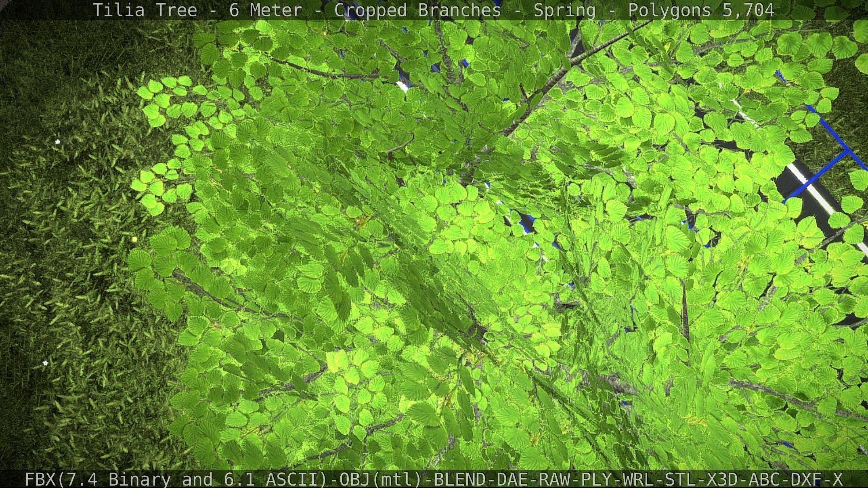The width and height of the screenshot is (868, 488).
Task: Click '6 Meter' in the title caption
Action: pos(266,10)
